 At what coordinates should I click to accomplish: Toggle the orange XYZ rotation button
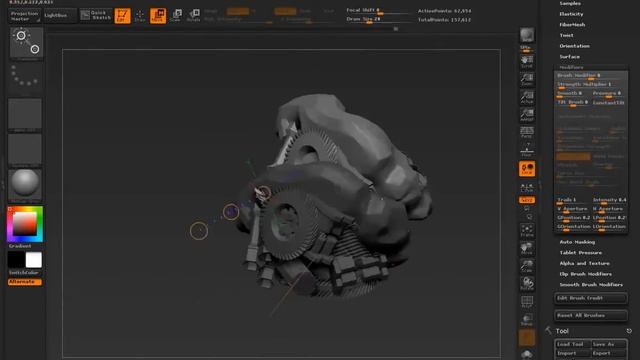(x=527, y=200)
